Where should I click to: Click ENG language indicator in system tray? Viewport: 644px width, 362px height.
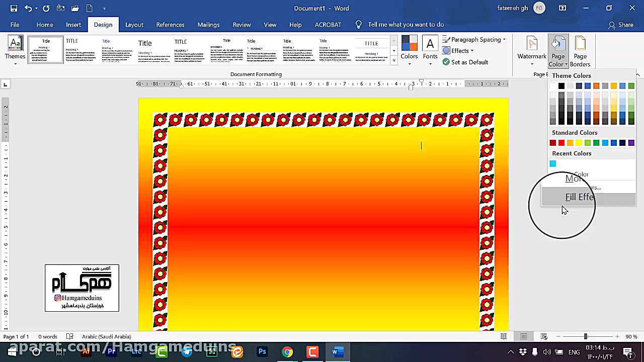point(574,352)
